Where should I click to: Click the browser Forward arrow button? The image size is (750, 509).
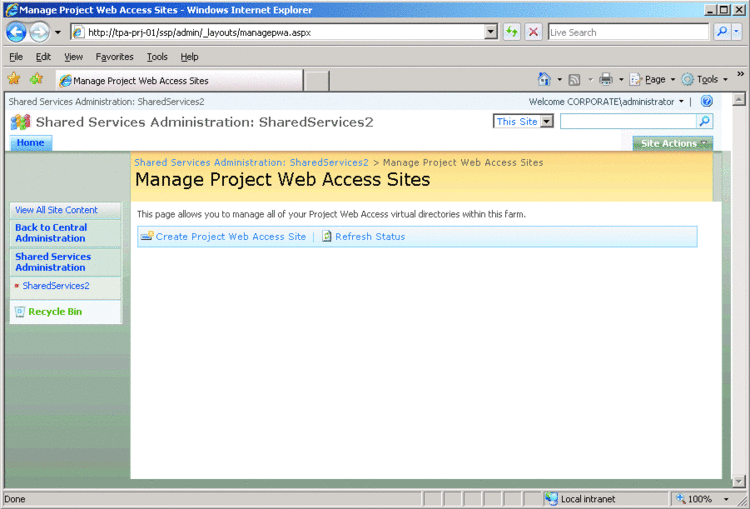pos(39,33)
